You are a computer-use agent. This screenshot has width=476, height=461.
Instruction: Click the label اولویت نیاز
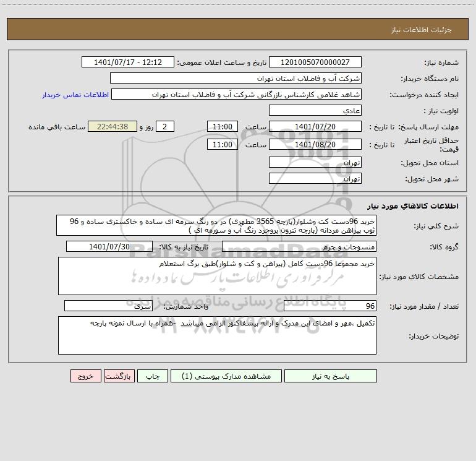[x=441, y=111]
